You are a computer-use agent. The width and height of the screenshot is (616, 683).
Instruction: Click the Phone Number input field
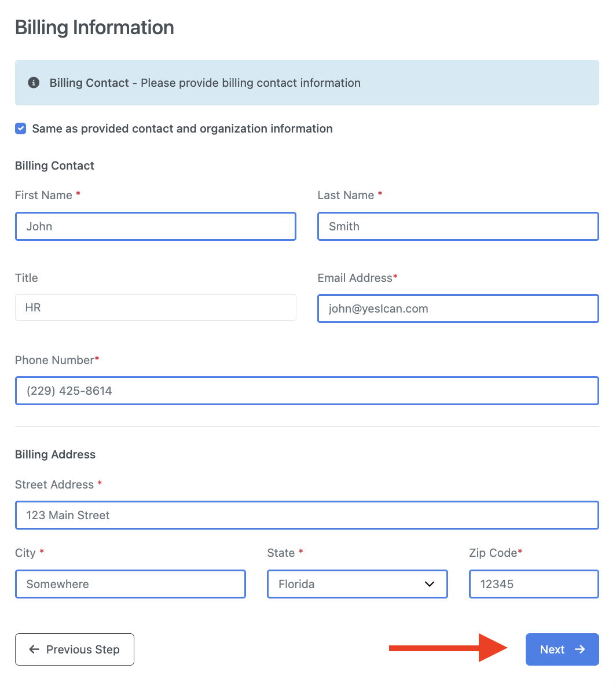pos(307,391)
